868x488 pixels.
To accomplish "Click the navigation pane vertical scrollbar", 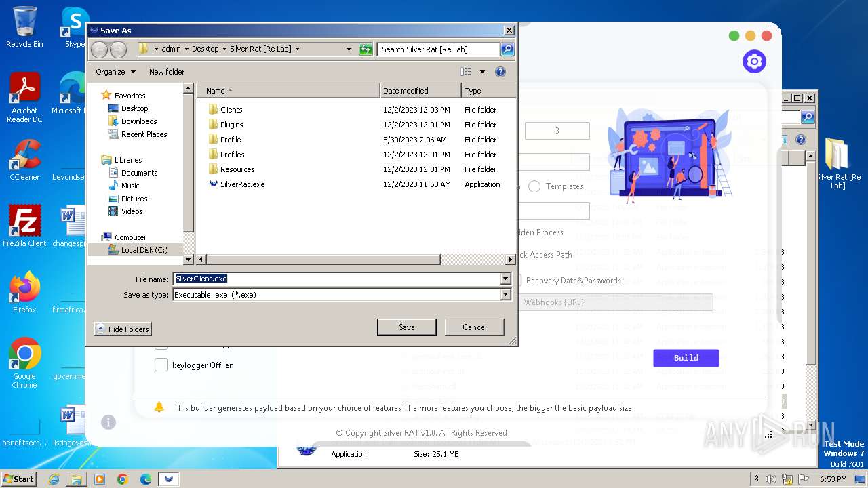I will click(x=189, y=163).
